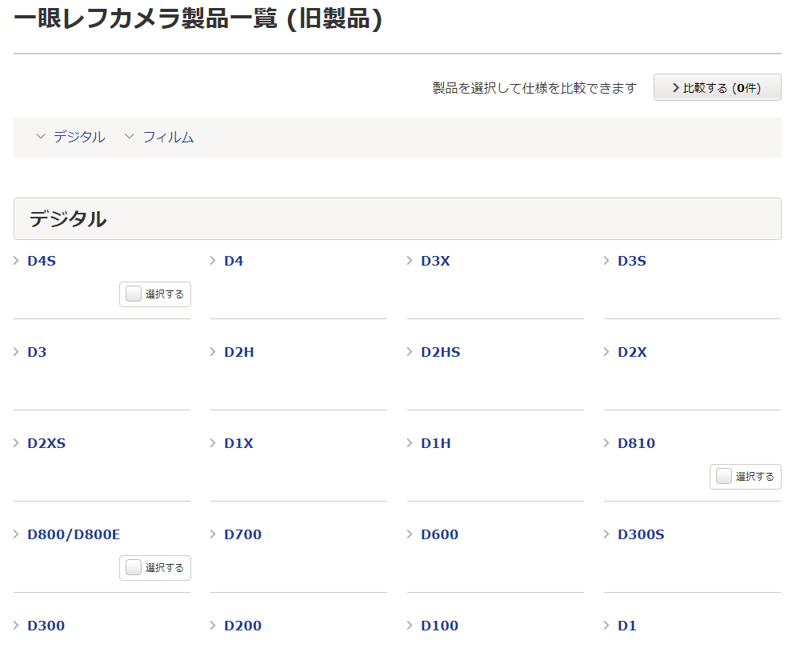Go to the D3S product link

(x=631, y=261)
